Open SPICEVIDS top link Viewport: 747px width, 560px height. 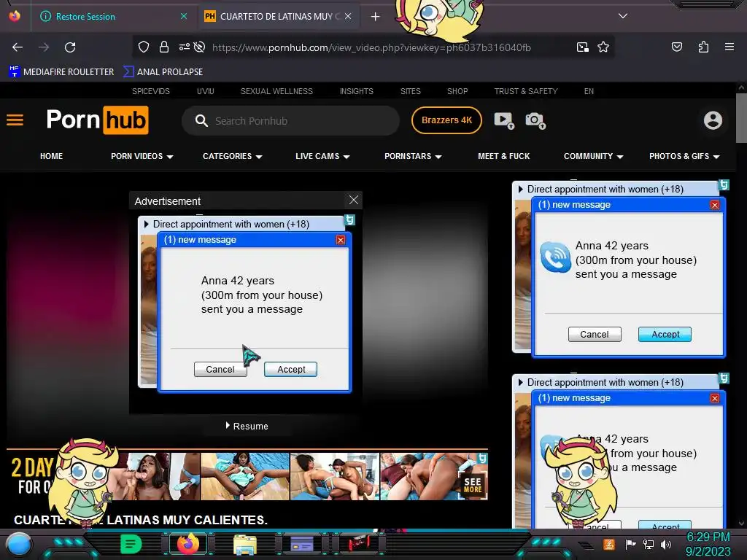(150, 91)
